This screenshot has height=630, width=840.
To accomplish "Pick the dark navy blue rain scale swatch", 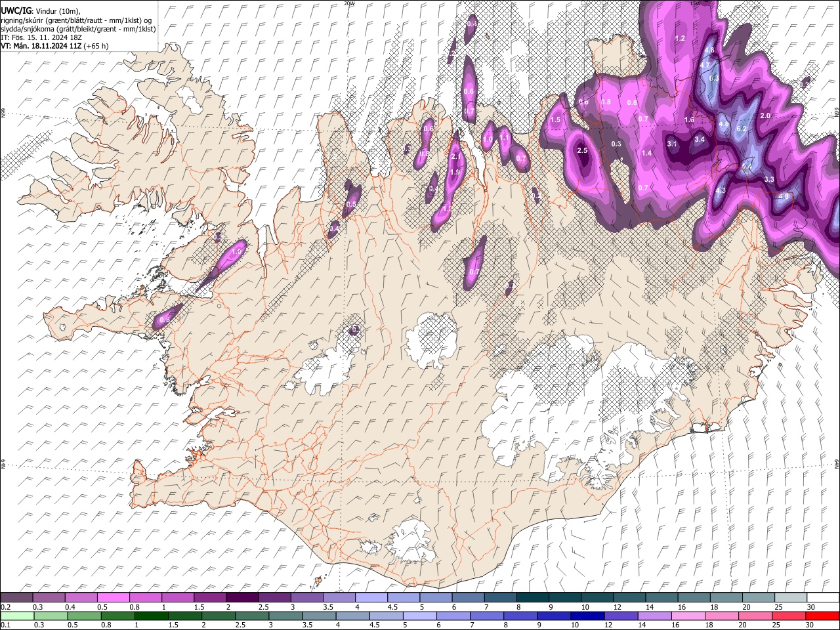I will (x=587, y=616).
